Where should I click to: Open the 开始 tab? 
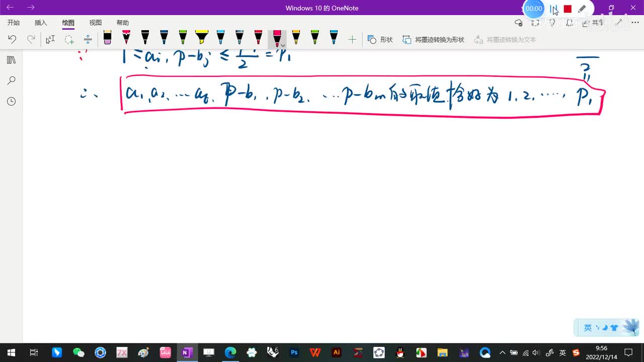click(x=14, y=23)
